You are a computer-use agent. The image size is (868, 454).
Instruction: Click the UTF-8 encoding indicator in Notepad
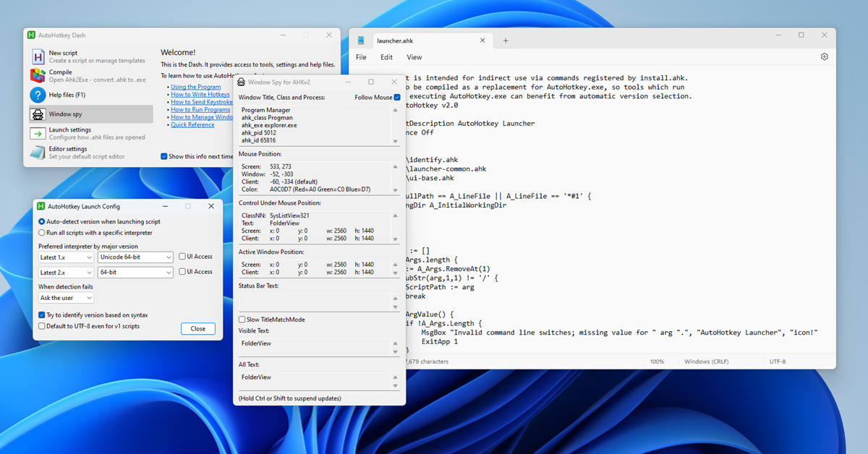coord(778,361)
